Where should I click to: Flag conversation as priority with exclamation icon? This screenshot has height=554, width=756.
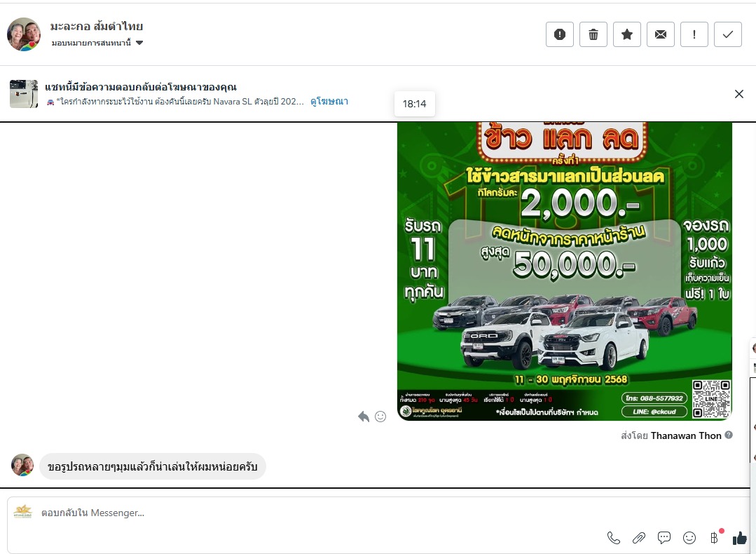694,34
